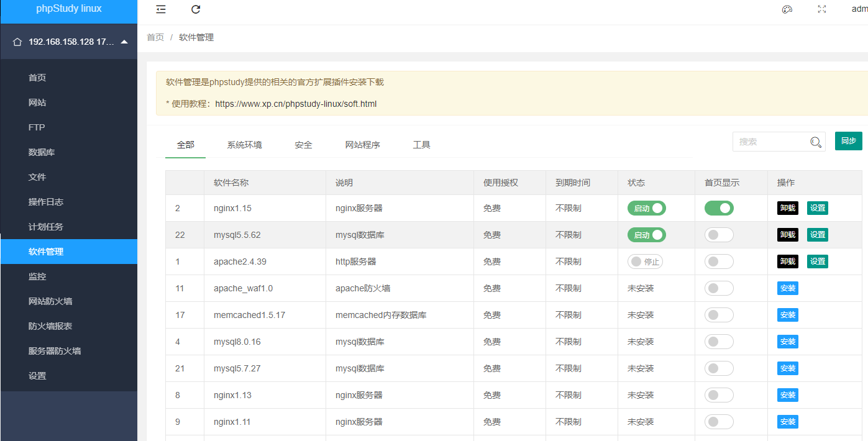Switch to the 网站程序 tab
The height and width of the screenshot is (441, 868).
[362, 145]
